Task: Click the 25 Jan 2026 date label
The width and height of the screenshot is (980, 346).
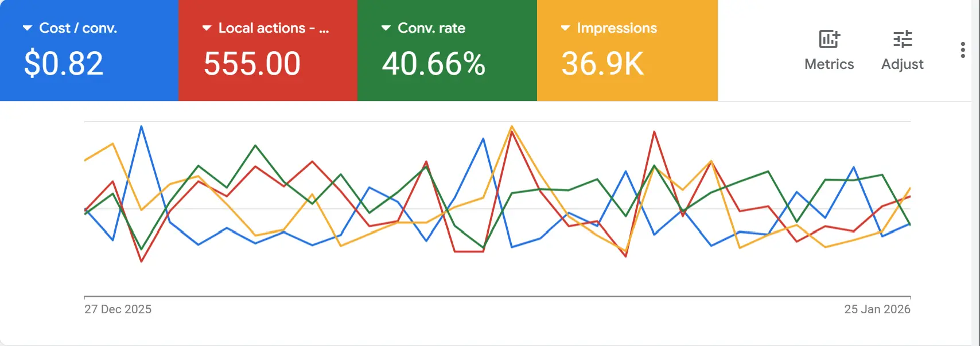Action: click(877, 309)
